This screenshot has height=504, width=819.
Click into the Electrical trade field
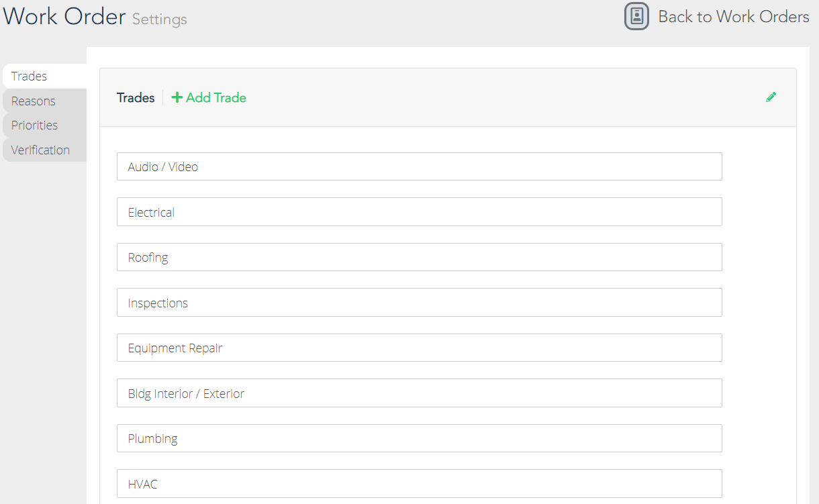click(x=420, y=212)
